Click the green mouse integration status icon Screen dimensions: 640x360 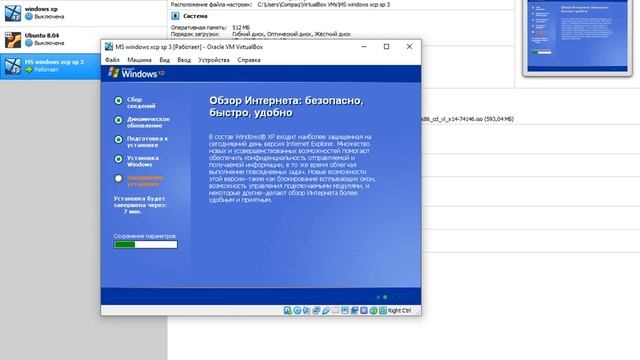click(x=373, y=311)
